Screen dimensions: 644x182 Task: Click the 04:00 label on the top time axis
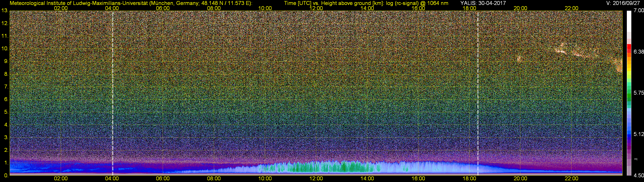tap(112, 8)
